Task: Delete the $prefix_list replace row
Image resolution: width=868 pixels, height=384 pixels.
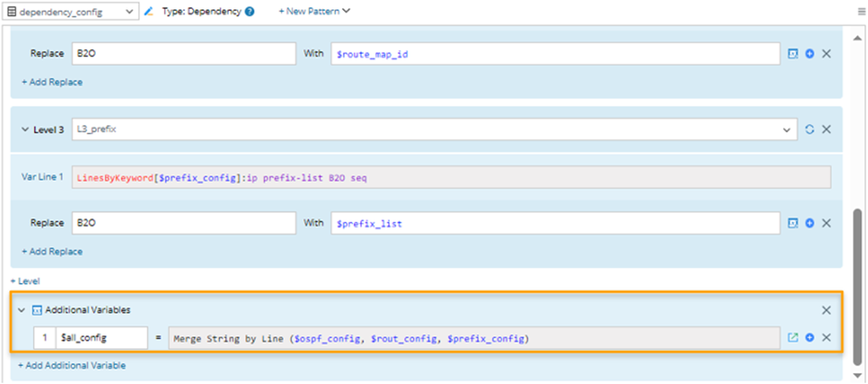Action: coord(826,223)
